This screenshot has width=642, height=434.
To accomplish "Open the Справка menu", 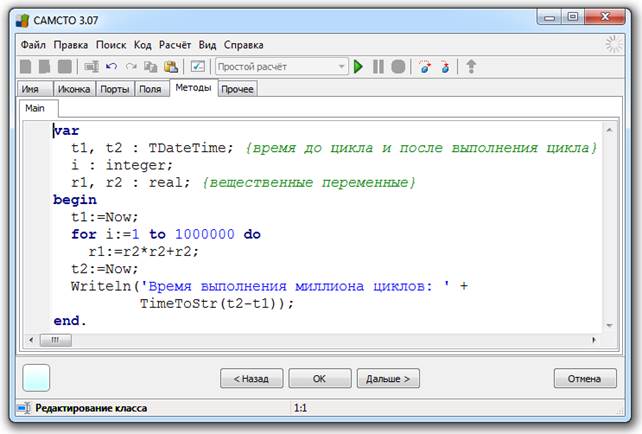I will 244,45.
